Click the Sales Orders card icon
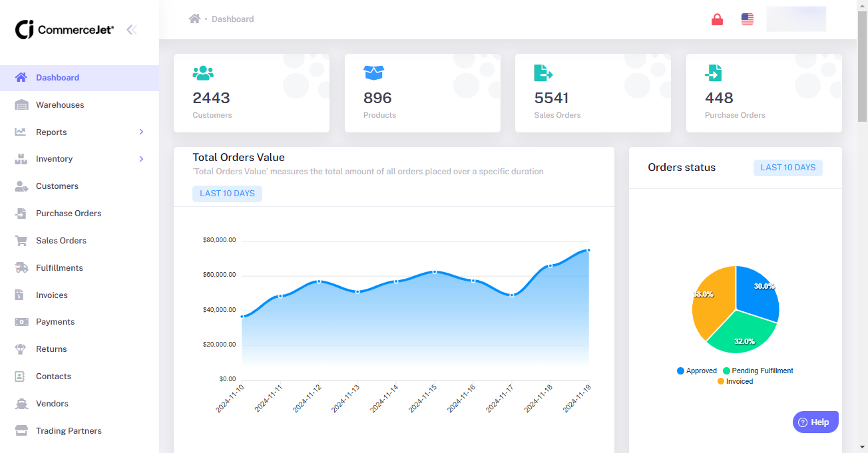This screenshot has width=868, height=453. [543, 73]
